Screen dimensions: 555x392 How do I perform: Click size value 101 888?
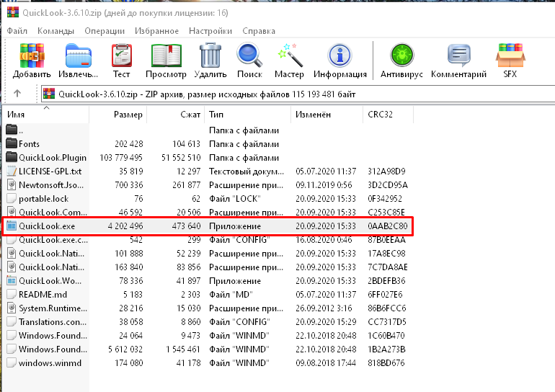click(129, 254)
